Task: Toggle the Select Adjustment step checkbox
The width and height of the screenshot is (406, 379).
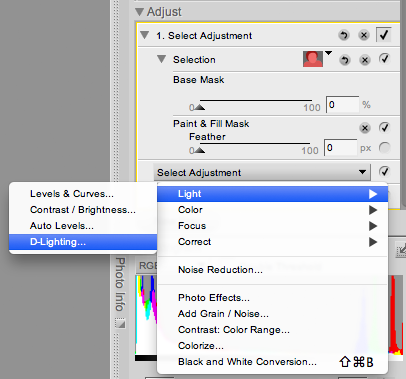Action: (384, 35)
